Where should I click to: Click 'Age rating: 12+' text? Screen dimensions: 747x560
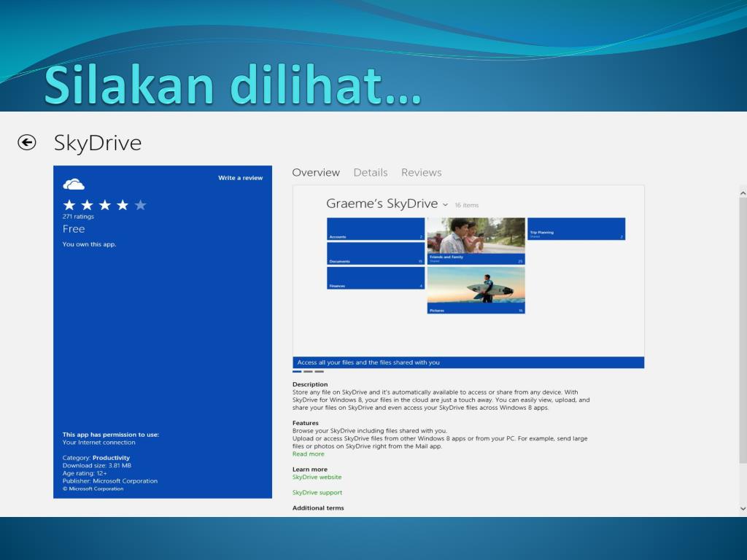(85, 473)
